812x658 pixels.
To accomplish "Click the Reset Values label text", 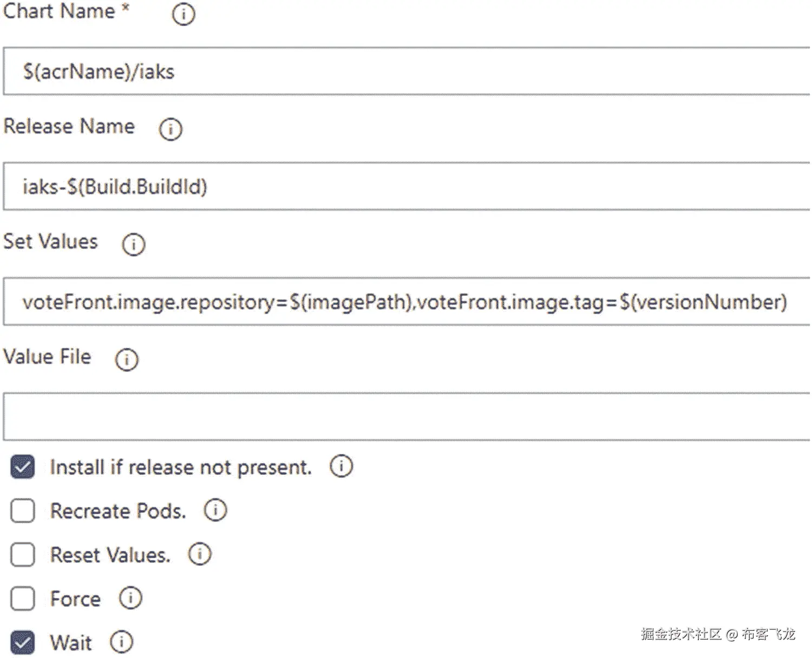I will [x=110, y=555].
